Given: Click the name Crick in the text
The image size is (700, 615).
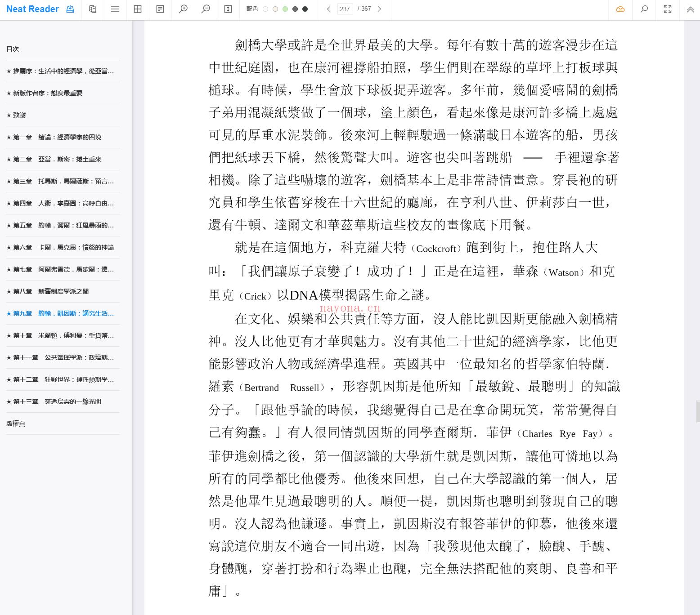Looking at the screenshot, I should coord(255,296).
